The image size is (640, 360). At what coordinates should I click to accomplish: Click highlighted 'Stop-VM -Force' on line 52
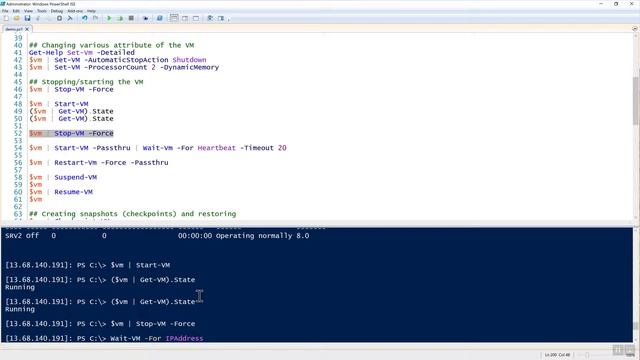[84, 133]
